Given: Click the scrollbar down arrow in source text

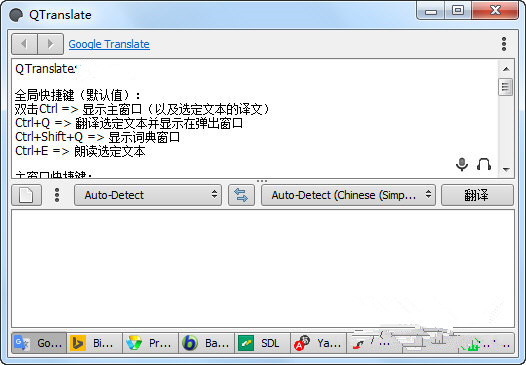Looking at the screenshot, I should coord(506,170).
